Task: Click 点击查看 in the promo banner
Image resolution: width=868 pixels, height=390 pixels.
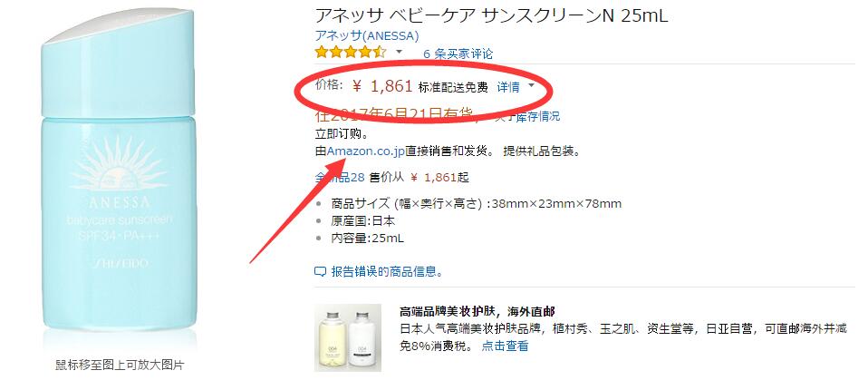Action: point(505,346)
